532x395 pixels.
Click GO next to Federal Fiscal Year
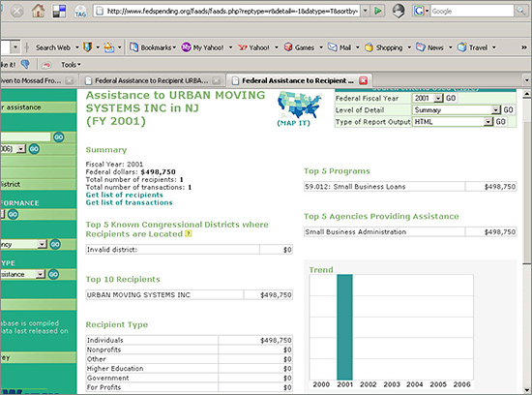(x=451, y=98)
